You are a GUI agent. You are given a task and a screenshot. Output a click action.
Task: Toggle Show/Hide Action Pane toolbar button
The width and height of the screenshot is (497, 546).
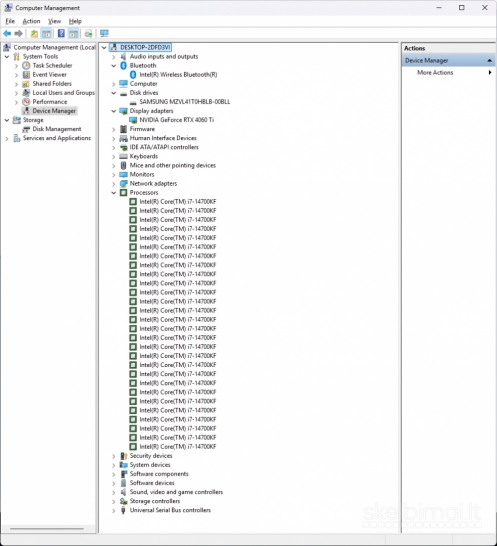(73, 33)
